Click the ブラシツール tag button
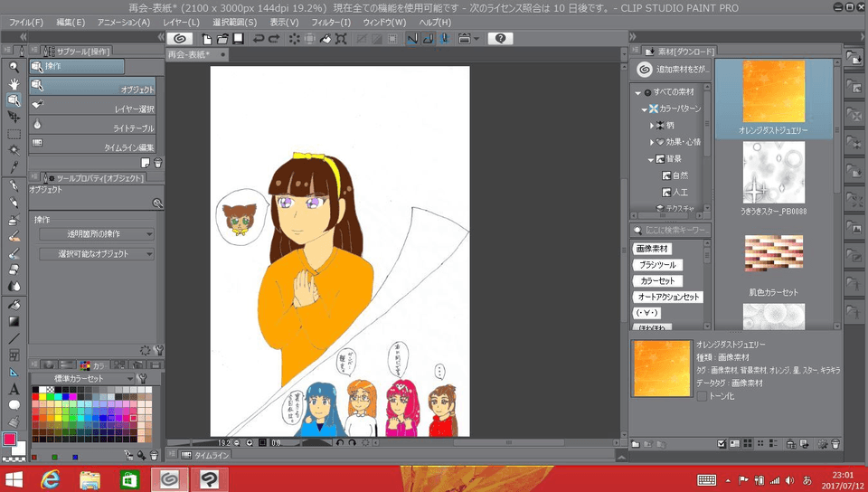Screen dimensions: 868x492 coord(657,265)
